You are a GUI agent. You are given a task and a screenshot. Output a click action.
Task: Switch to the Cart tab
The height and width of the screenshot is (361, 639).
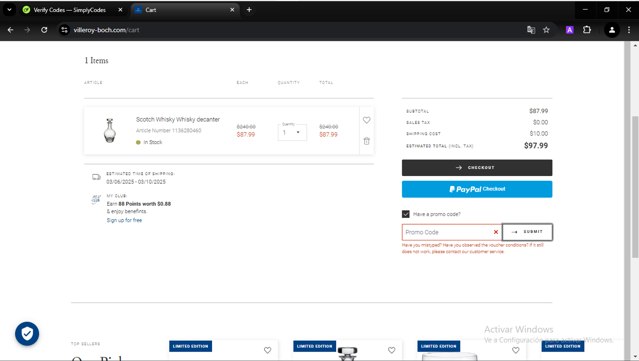(185, 10)
